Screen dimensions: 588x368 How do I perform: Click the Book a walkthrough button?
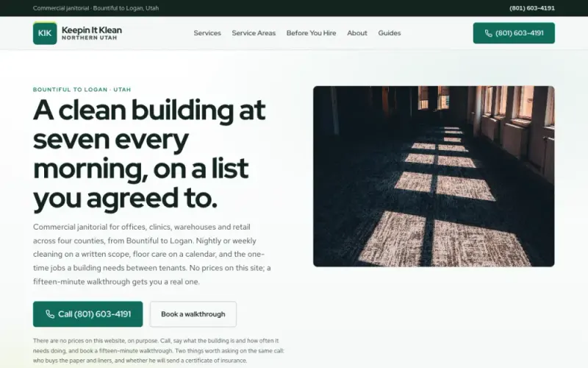(193, 314)
